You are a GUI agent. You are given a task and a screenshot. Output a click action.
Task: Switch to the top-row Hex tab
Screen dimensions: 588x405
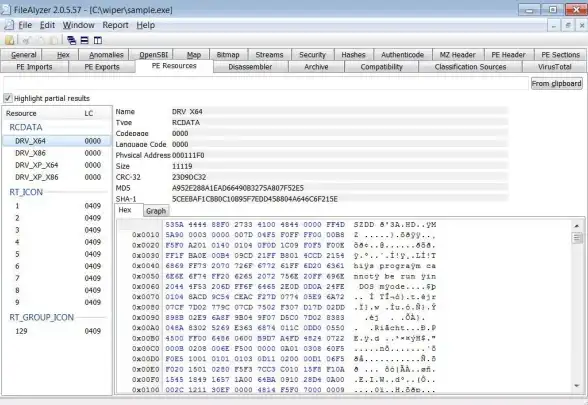[60, 55]
